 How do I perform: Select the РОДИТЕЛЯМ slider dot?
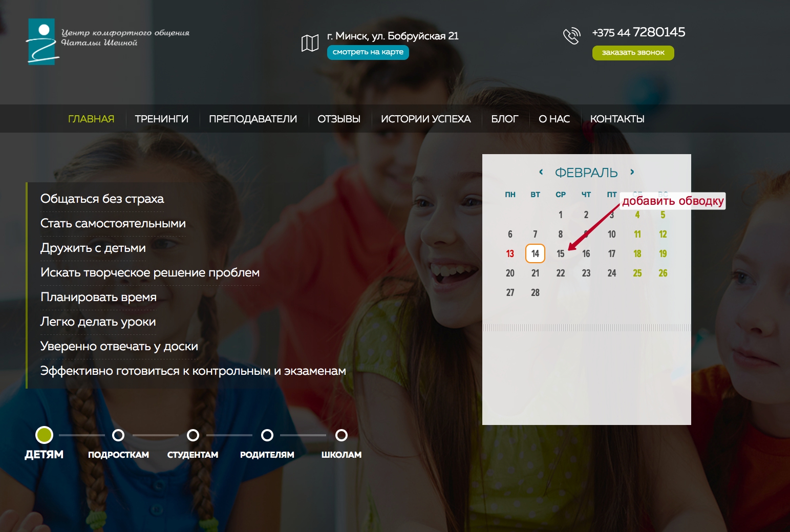click(267, 435)
